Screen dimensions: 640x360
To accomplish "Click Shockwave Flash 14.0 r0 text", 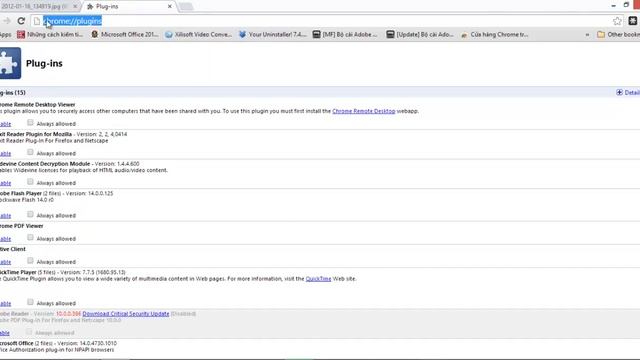I will [x=27, y=200].
